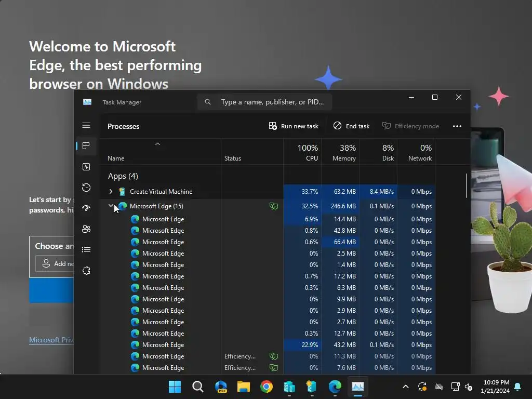Image resolution: width=532 pixels, height=399 pixels.
Task: Sort by Disk column header
Action: click(378, 152)
